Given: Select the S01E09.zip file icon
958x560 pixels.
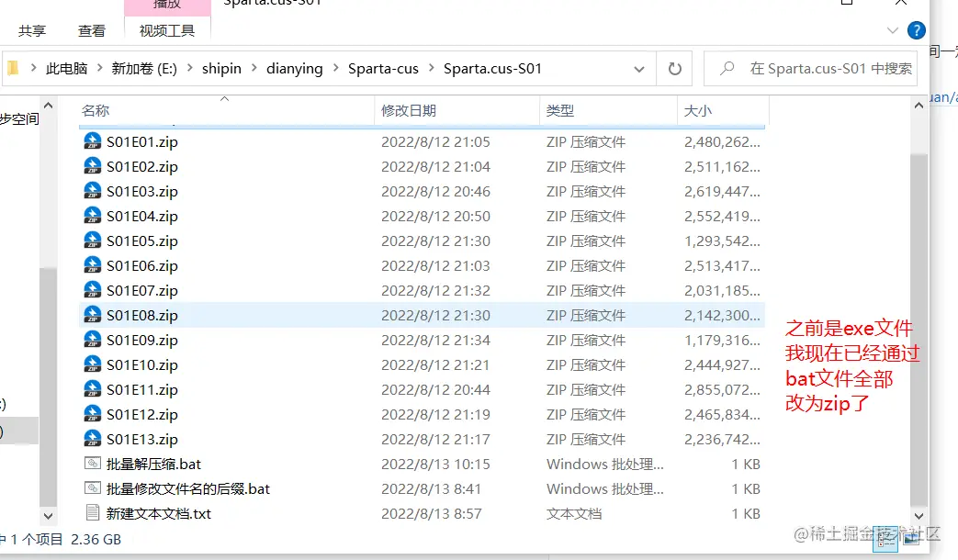Looking at the screenshot, I should [x=92, y=340].
